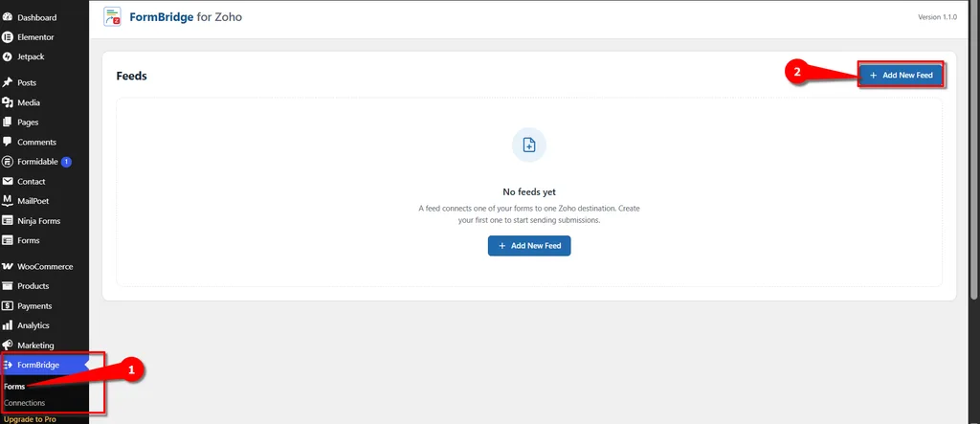Click the Feeds heading
Screen dimensions: 980x424
click(x=131, y=76)
